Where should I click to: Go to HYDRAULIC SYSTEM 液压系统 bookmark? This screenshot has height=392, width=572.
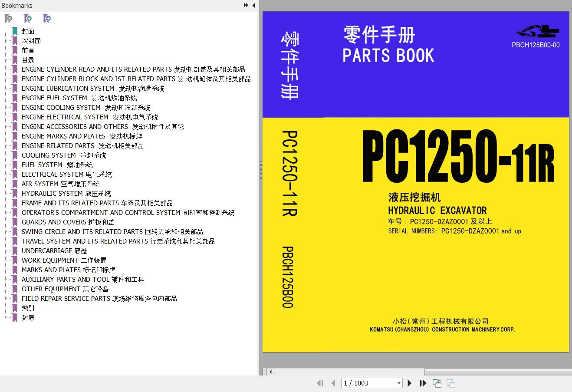[66, 194]
